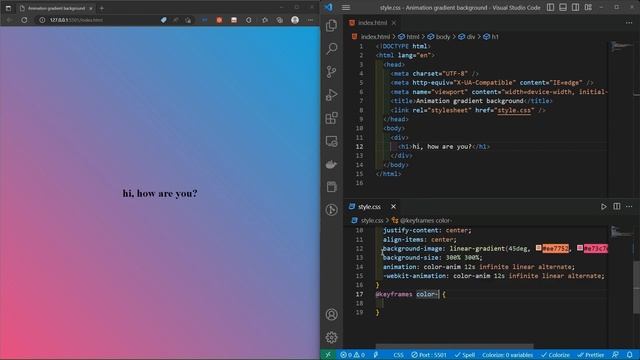Click the orange extension icon in browser toolbar
The image size is (640, 360).
pos(219,20)
